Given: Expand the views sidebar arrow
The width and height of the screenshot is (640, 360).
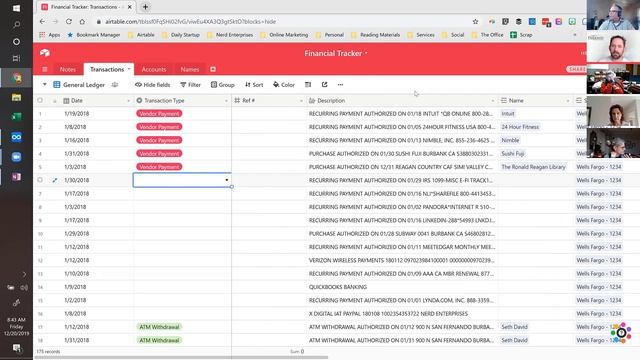Looking at the screenshot, I should (44, 85).
